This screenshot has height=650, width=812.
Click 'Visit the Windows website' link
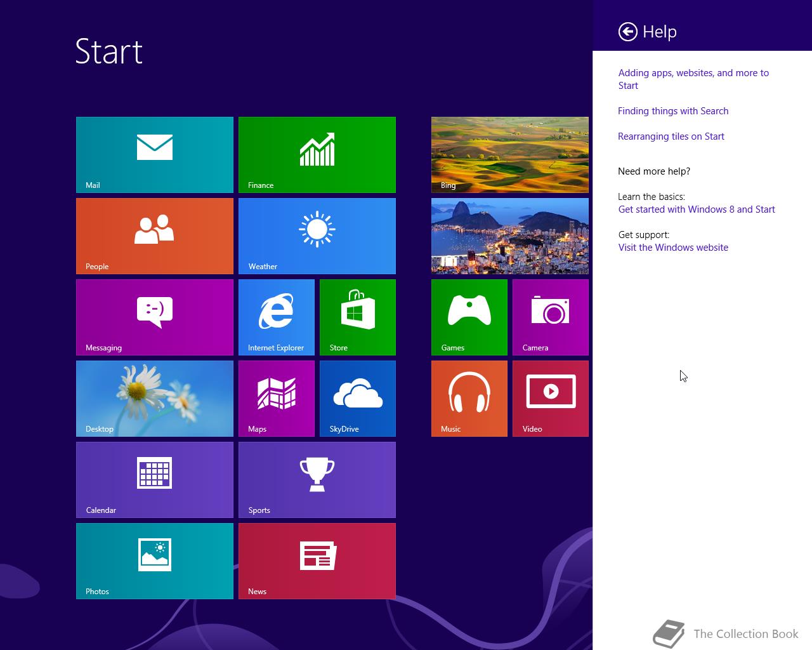pos(673,248)
